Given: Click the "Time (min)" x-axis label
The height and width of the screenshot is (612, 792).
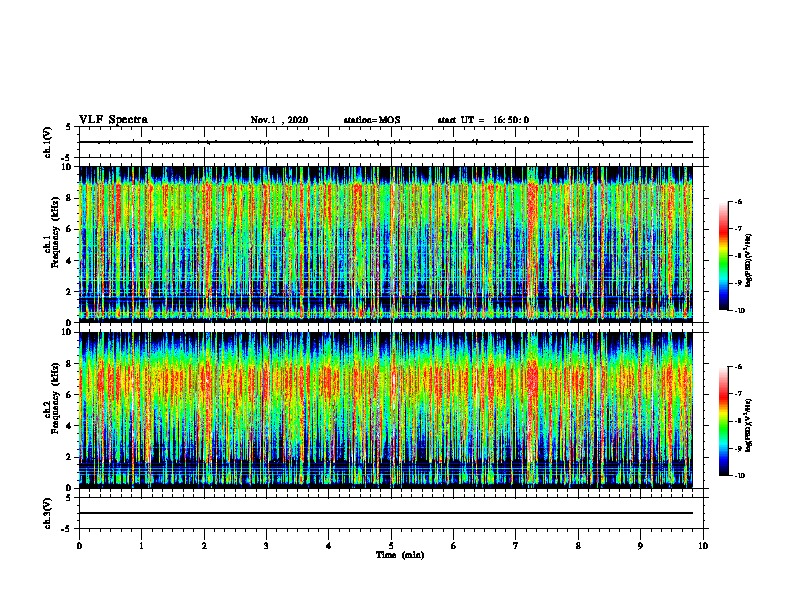Looking at the screenshot, I should [400, 555].
